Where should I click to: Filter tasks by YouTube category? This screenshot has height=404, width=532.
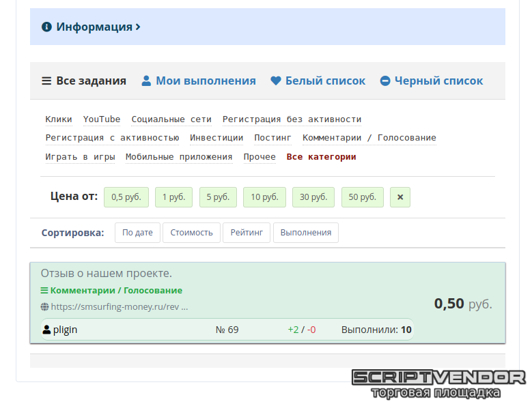coord(102,119)
